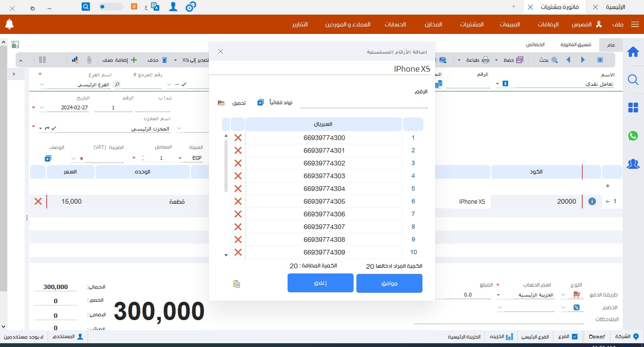Click the home icon in sidebar
644x347 pixels.
coord(633,52)
